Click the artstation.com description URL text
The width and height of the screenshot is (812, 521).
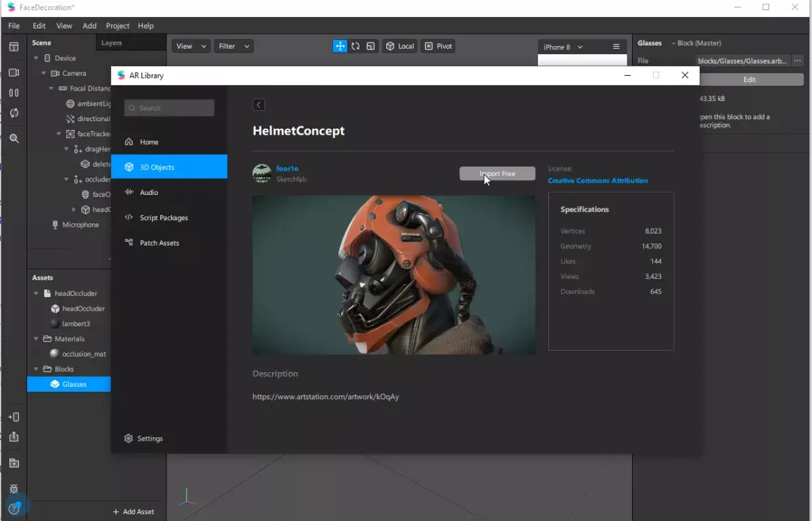click(x=325, y=397)
